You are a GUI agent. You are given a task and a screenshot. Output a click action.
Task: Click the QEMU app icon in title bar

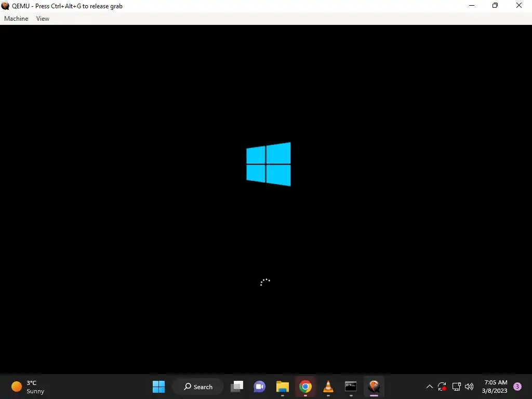coord(5,6)
